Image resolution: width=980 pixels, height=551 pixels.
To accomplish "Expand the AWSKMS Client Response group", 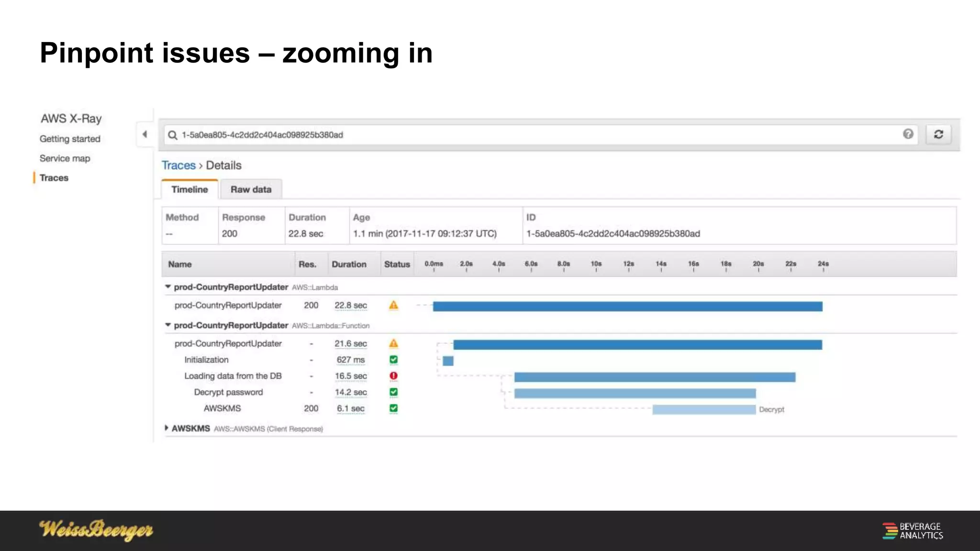I will [x=166, y=428].
